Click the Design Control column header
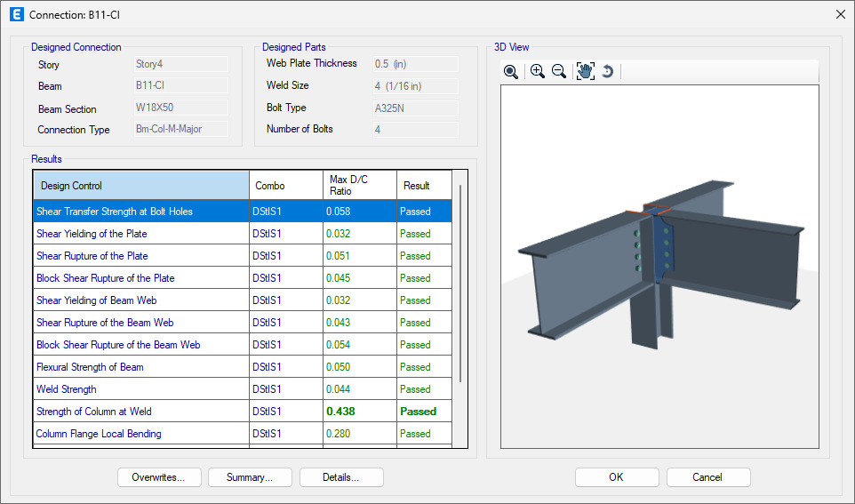The height and width of the screenshot is (504, 855). pos(141,186)
